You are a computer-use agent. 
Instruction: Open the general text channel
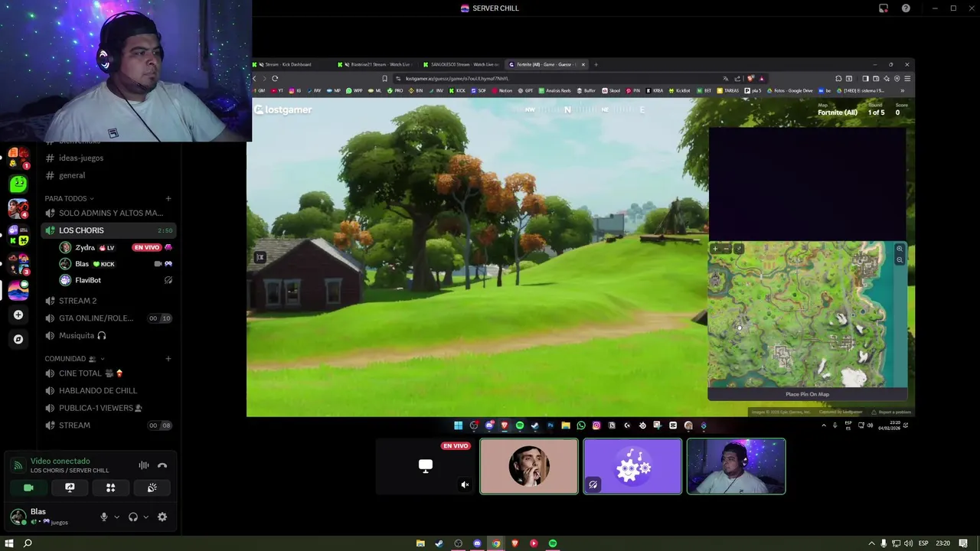(x=109, y=175)
